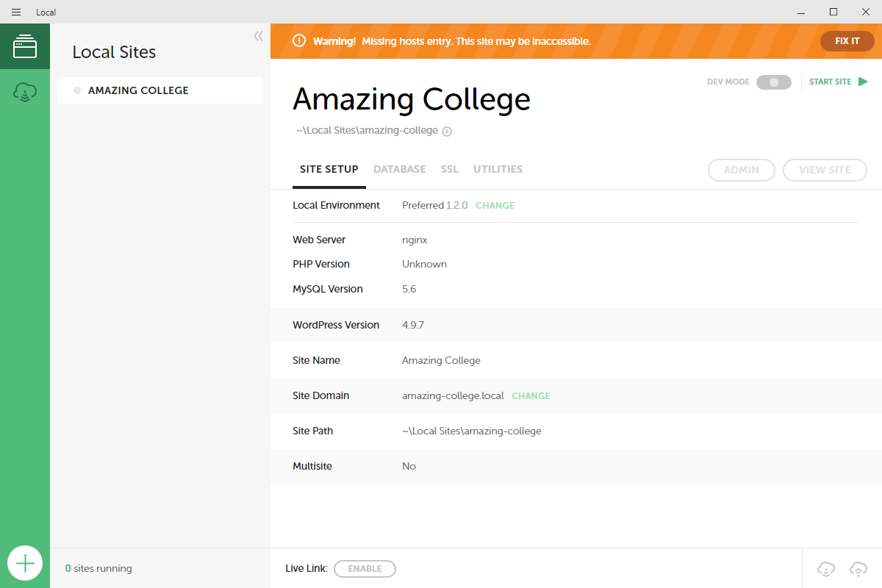Viewport: 882px width, 588px height.
Task: Click the Fix It button
Action: (x=847, y=41)
